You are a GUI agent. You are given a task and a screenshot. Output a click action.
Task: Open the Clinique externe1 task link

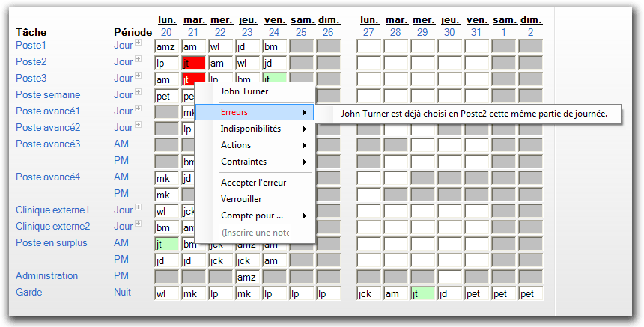[52, 210]
